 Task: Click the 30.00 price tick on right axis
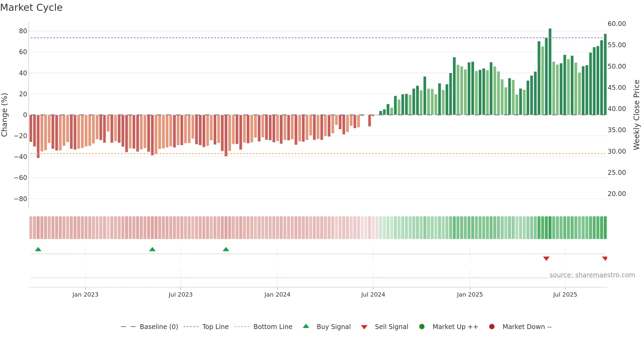pyautogui.click(x=617, y=152)
